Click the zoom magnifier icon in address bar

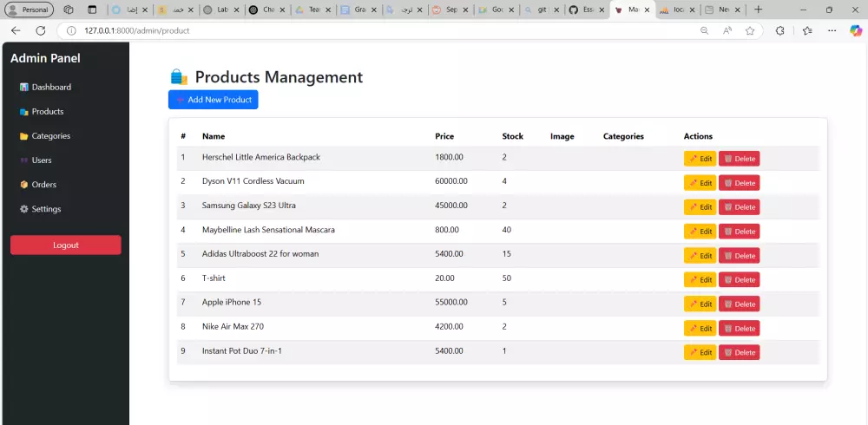pyautogui.click(x=705, y=30)
